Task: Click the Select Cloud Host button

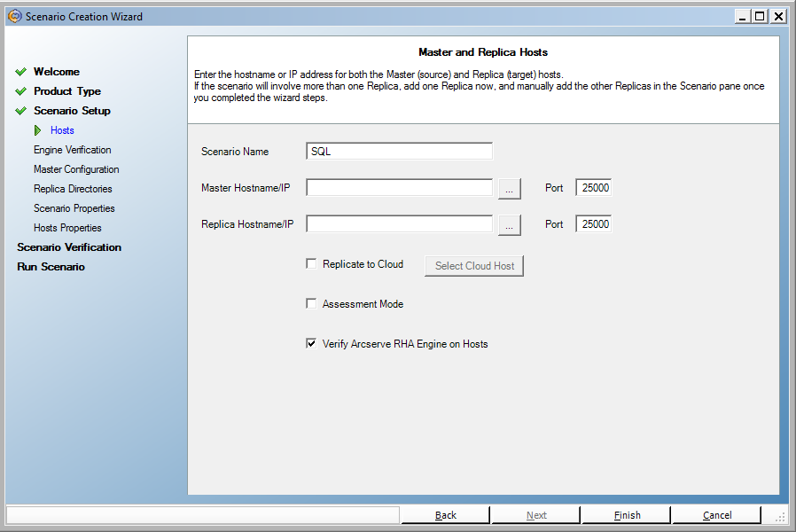Action: click(x=474, y=266)
